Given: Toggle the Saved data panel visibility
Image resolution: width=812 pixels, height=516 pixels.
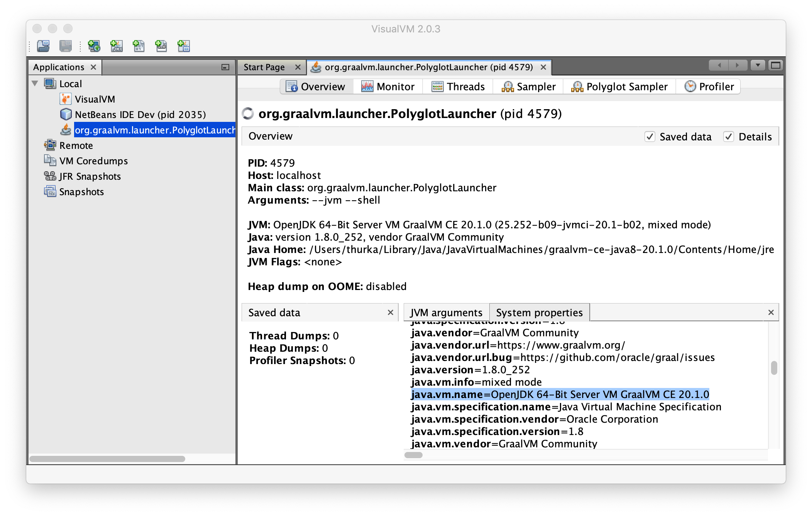Looking at the screenshot, I should click(391, 312).
